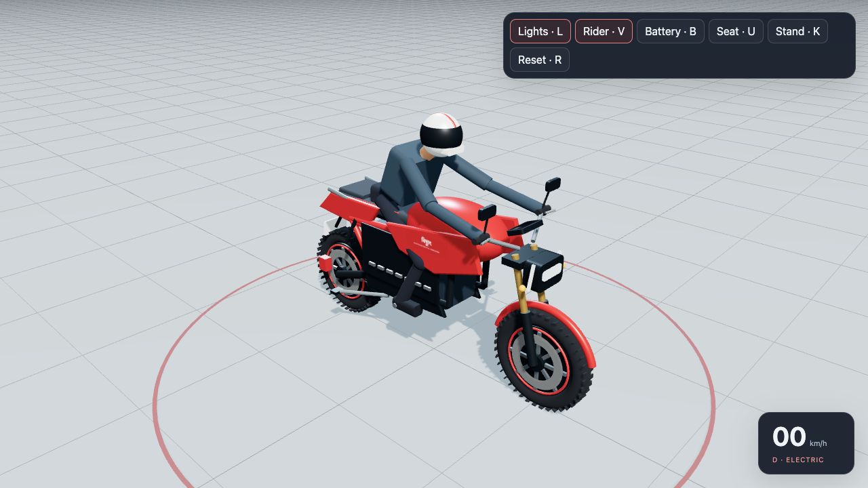Toggle the Lights · L button
Screen dimensions: 868x488
pos(540,31)
